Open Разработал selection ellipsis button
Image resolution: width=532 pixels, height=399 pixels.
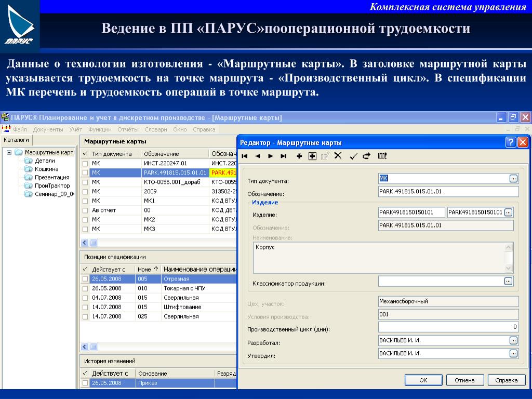514,341
